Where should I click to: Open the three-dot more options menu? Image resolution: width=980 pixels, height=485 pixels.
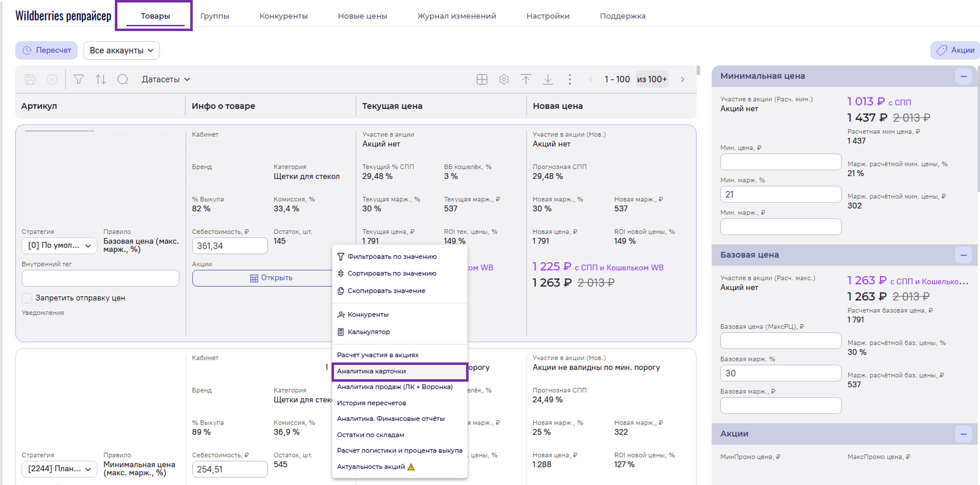(x=570, y=79)
